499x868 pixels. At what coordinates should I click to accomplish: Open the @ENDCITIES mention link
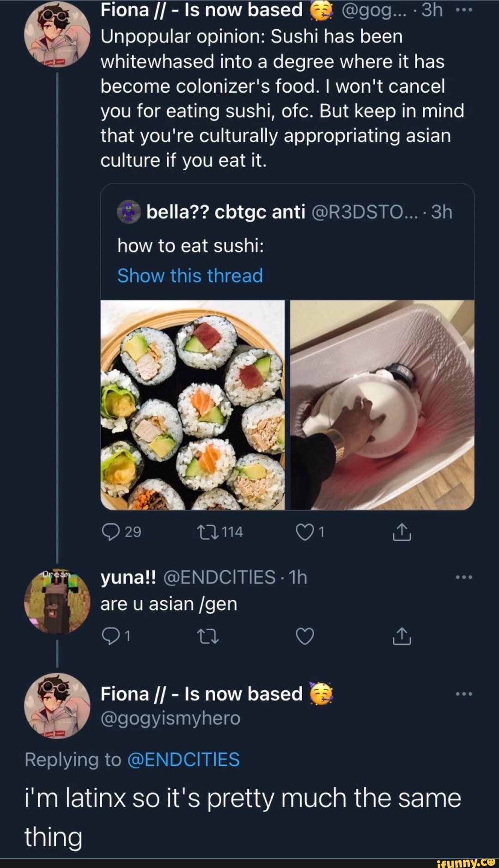click(x=183, y=759)
